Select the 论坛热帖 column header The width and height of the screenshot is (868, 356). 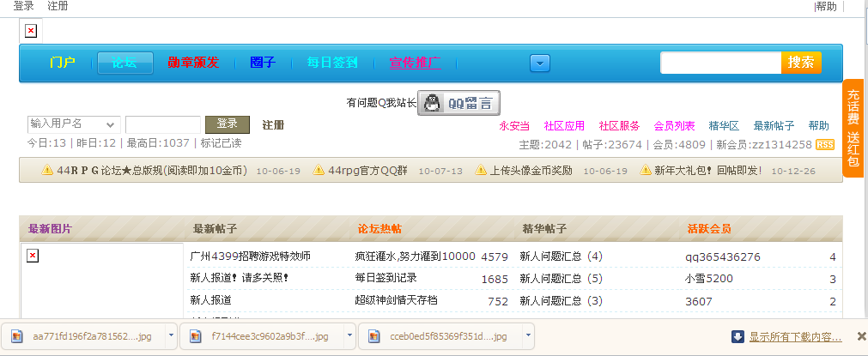[379, 229]
